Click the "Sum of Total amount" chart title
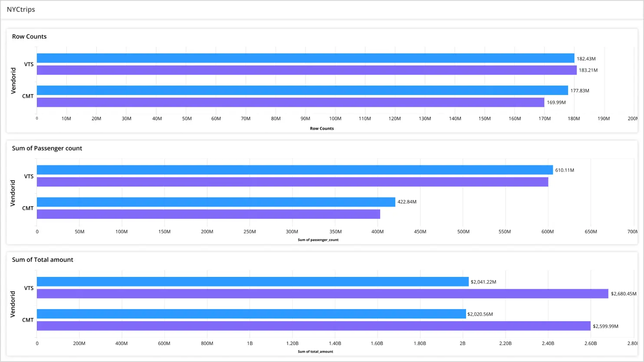This screenshot has width=644, height=362. click(x=43, y=260)
